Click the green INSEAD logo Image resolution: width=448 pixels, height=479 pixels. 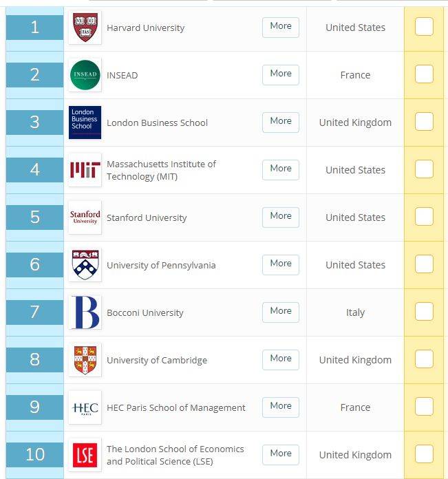(85, 75)
